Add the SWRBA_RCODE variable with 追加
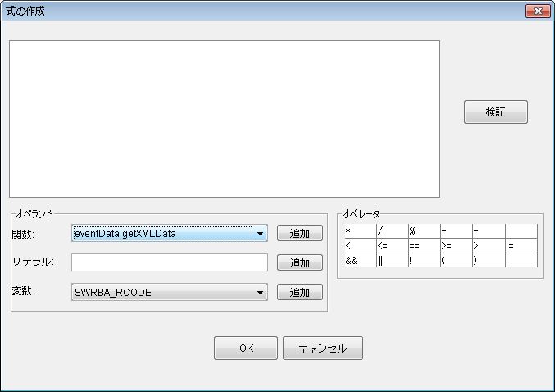Image resolution: width=555 pixels, height=392 pixels. 300,293
